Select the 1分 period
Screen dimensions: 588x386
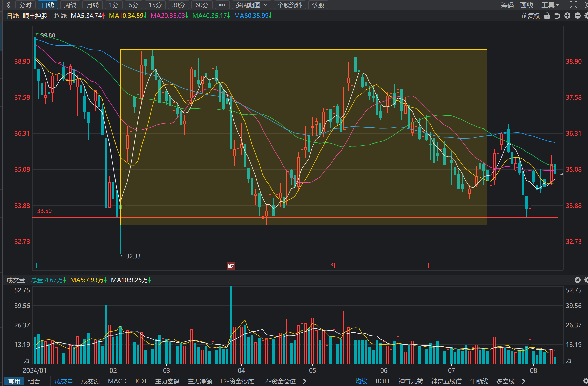point(114,5)
